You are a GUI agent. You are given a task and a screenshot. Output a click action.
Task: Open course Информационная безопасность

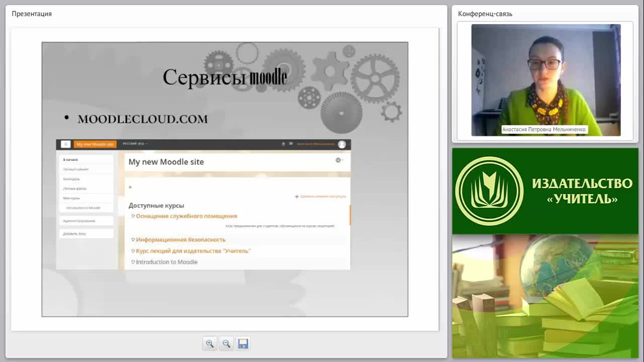(x=181, y=240)
